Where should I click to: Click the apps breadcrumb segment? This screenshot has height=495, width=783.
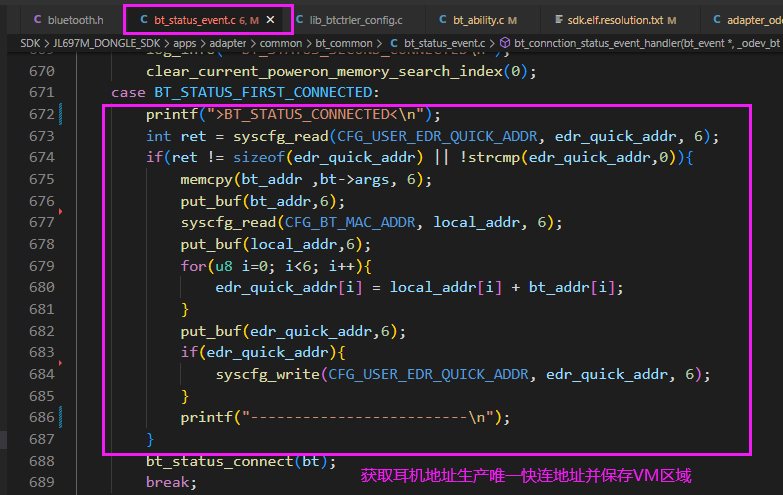tap(185, 43)
